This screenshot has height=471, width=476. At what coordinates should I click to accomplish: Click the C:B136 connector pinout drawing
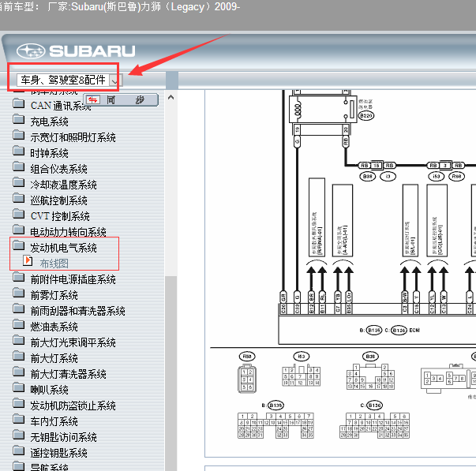click(x=375, y=425)
